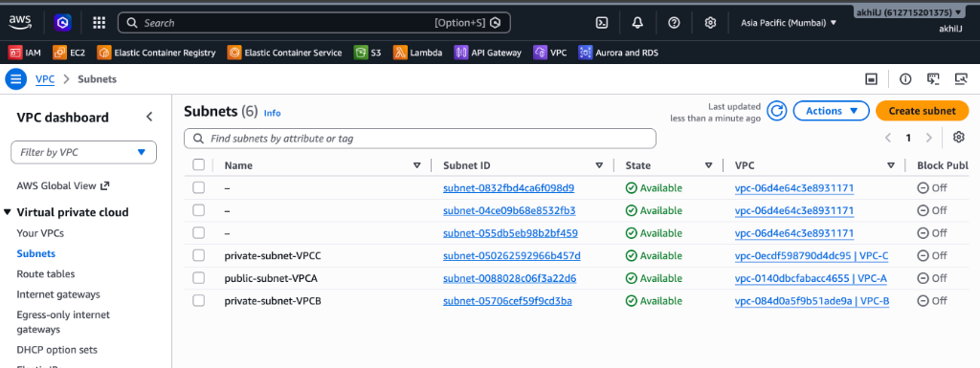Toggle the hamburger navigation menu button
The image size is (980, 368).
pos(15,79)
